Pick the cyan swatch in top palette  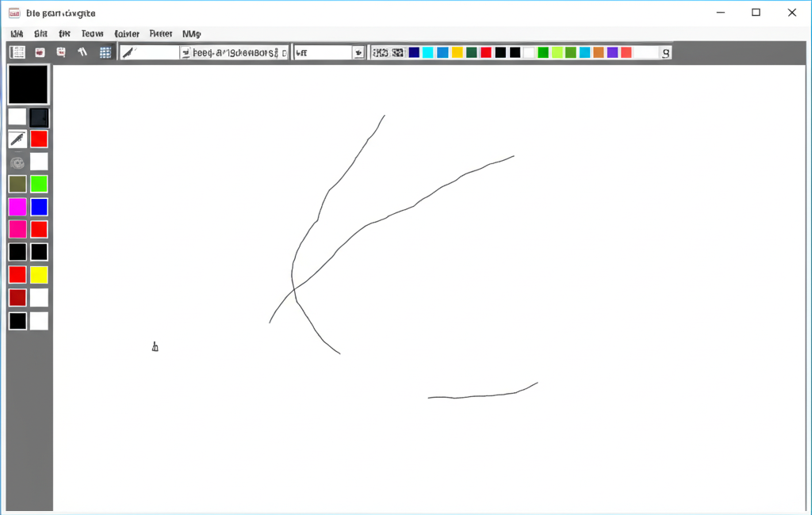point(427,52)
